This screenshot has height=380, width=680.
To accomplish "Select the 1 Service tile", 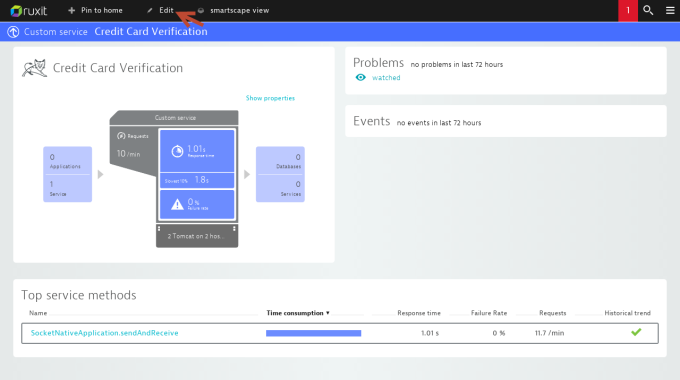I will pyautogui.click(x=67, y=189).
